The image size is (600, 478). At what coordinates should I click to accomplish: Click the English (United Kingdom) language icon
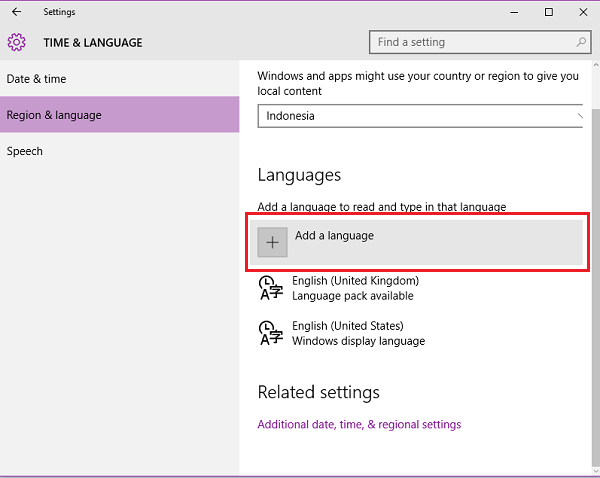[270, 288]
